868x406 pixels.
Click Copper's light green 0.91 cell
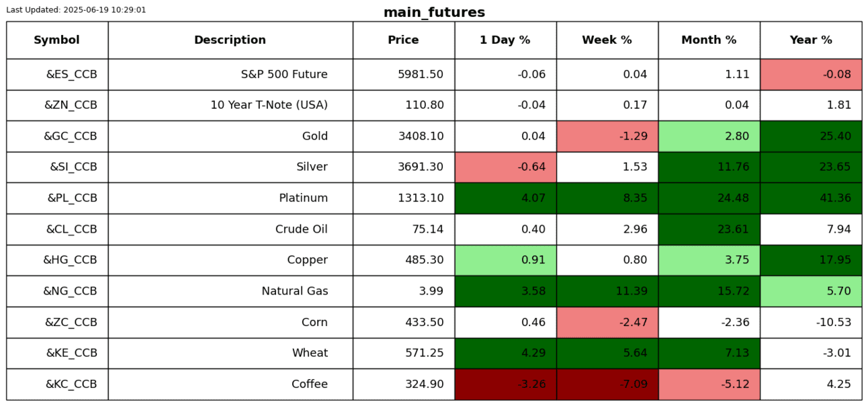505,260
